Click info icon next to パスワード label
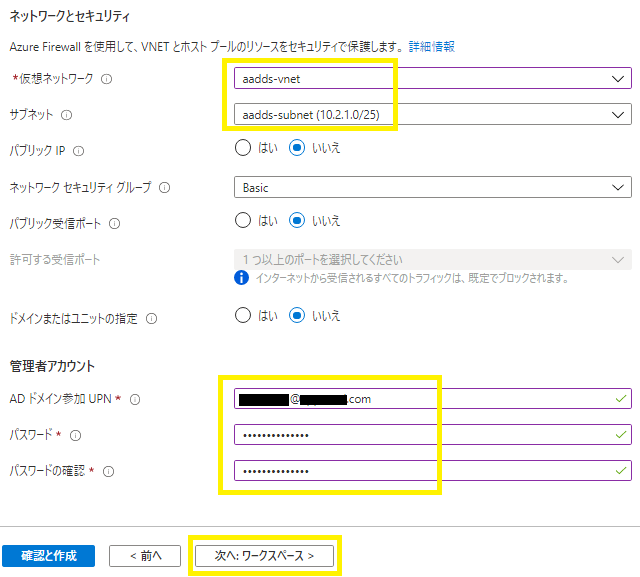 point(76,435)
